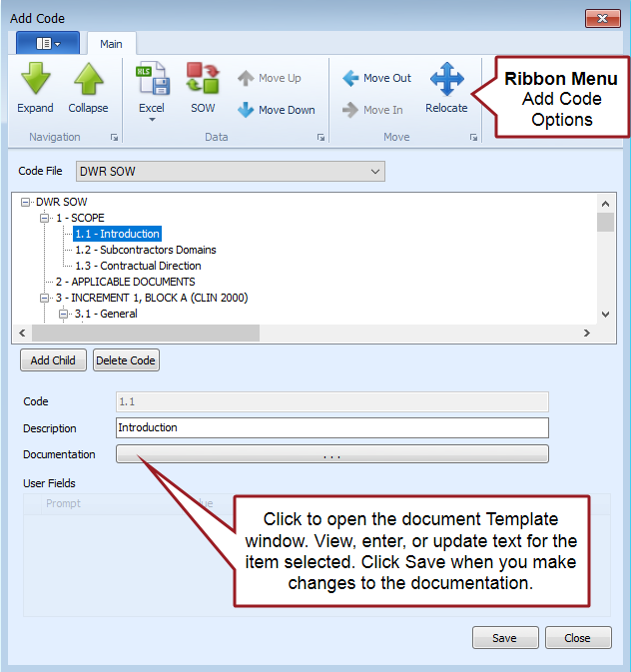Select 1.2 - Subcontractors Domains item

(x=145, y=250)
